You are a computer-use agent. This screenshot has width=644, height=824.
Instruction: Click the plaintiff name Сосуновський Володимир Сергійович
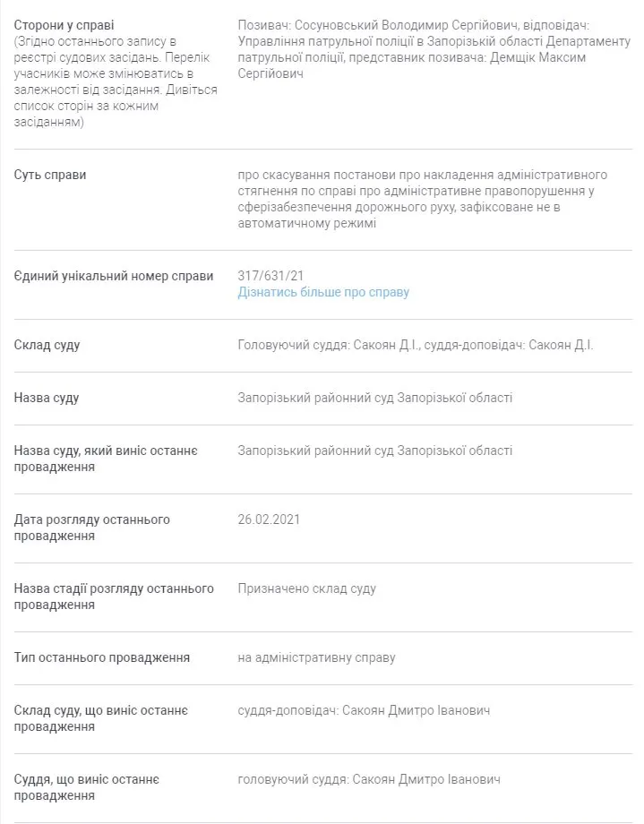point(406,25)
